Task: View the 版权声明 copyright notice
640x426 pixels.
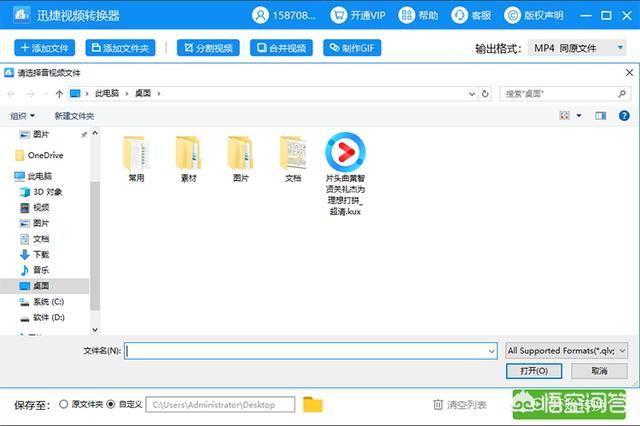Action: (x=533, y=16)
